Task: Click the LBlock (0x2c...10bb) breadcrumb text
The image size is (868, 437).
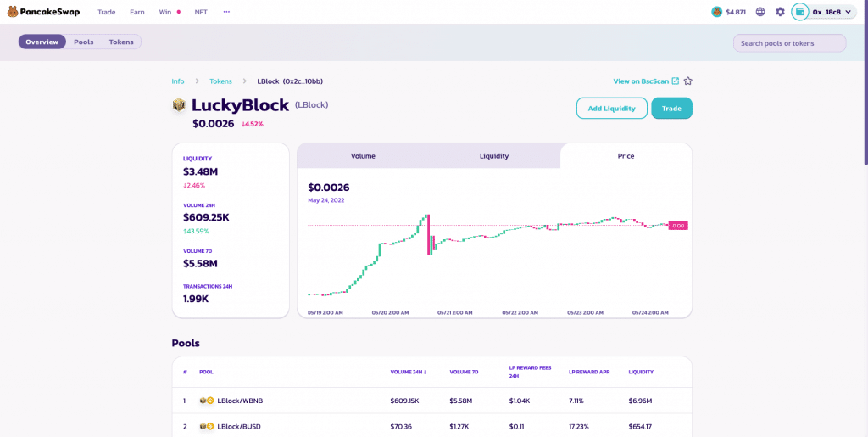Action: (x=290, y=81)
